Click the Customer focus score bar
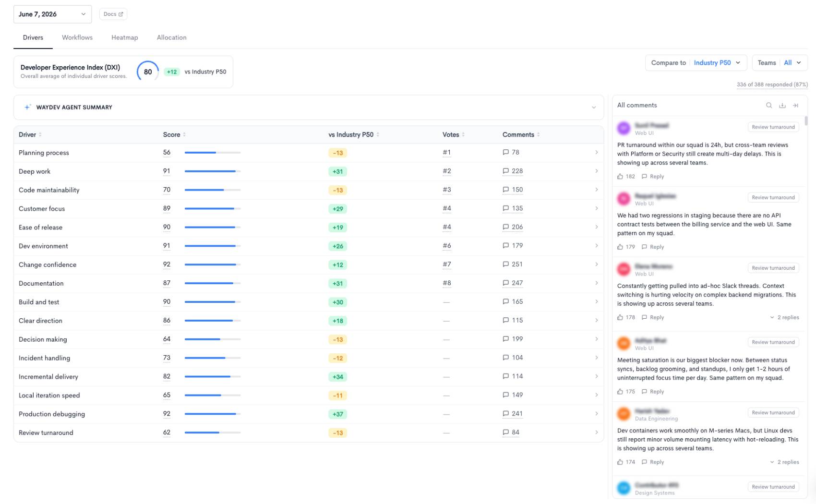This screenshot has width=816, height=504. [213, 209]
